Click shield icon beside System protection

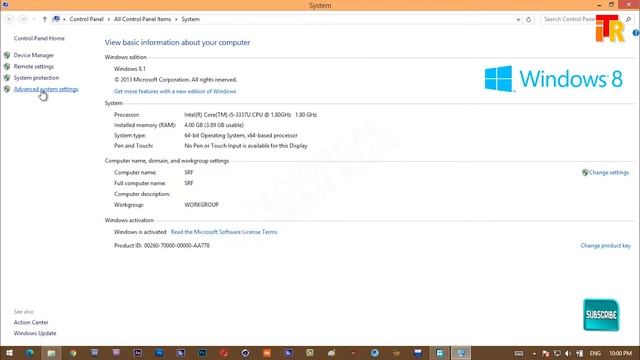coord(7,78)
